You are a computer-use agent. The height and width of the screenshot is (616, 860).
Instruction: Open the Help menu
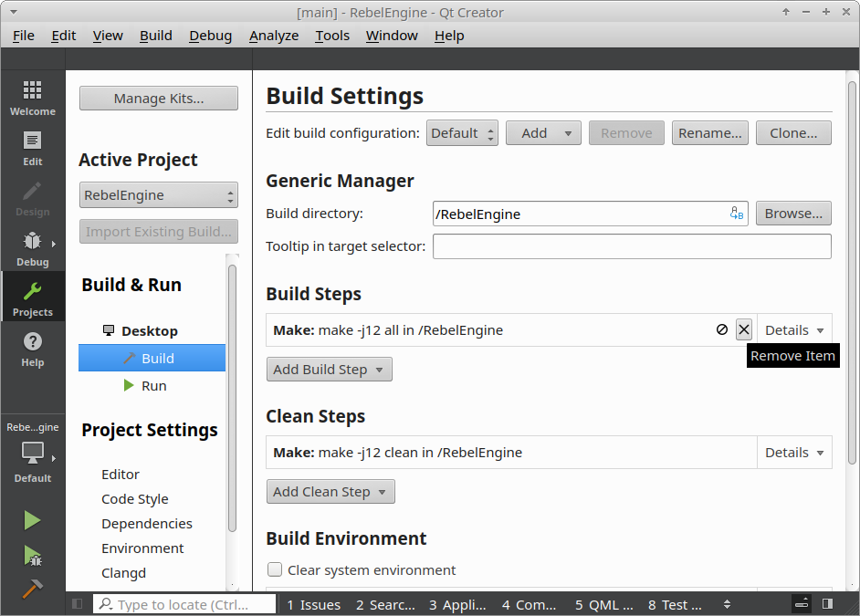tap(449, 36)
